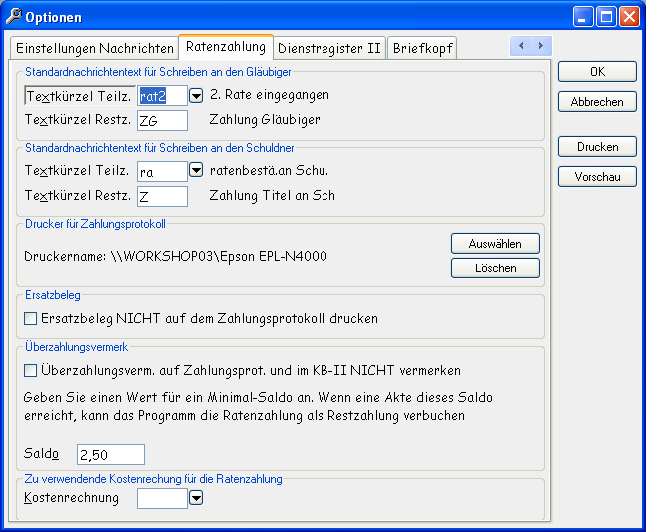
Task: Enable Ersatzbeleg NICHT drucken checkbox
Action: point(30,319)
